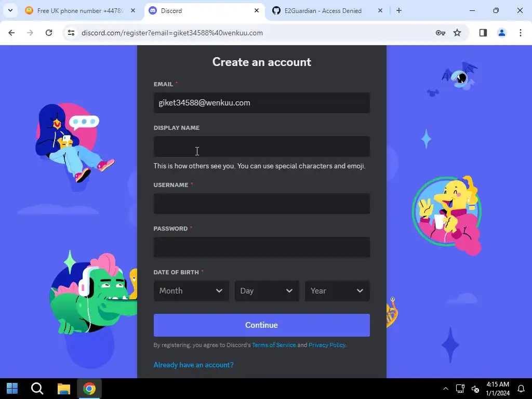The height and width of the screenshot is (399, 532).
Task: Close the Free UK phone number tab
Action: 133,10
